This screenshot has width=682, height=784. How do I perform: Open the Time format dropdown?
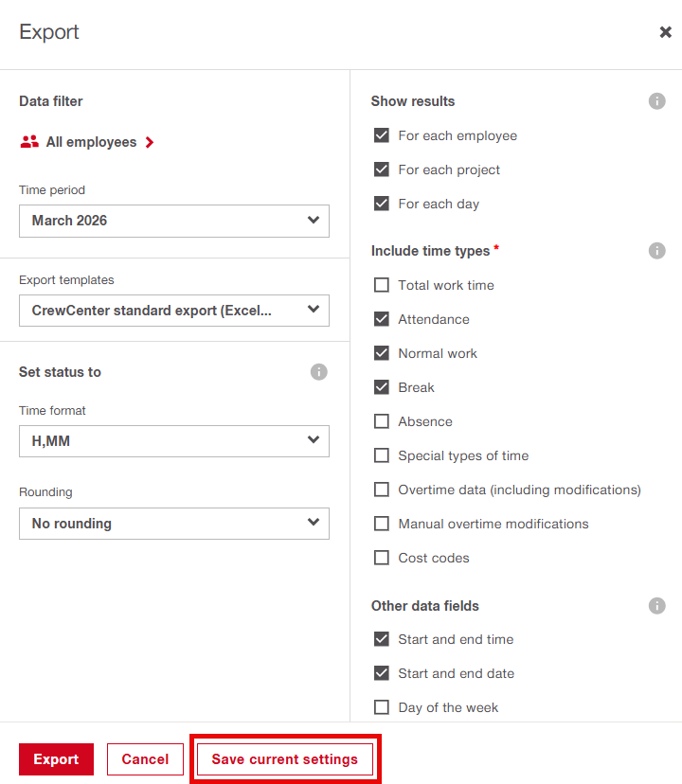point(174,441)
